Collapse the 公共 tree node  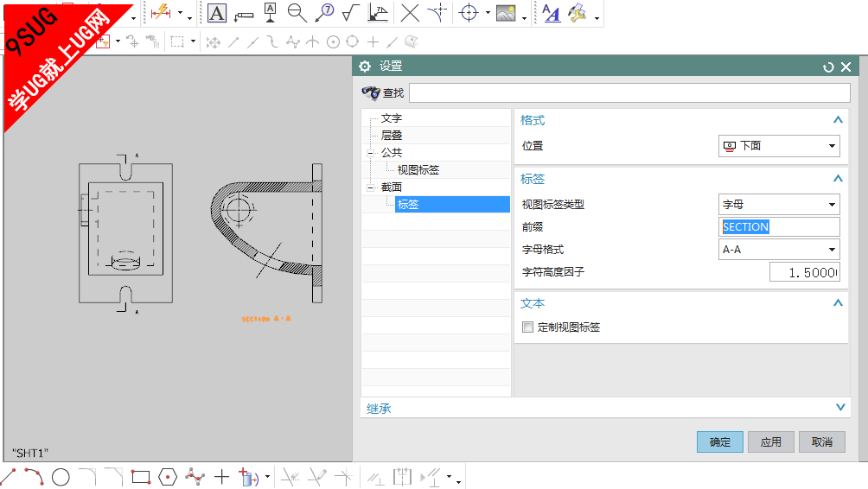pos(370,153)
